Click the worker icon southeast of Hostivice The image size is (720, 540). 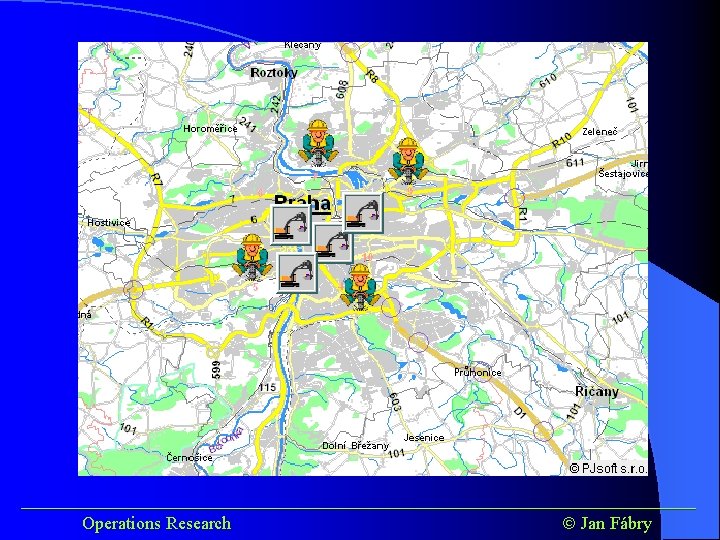pos(252,256)
